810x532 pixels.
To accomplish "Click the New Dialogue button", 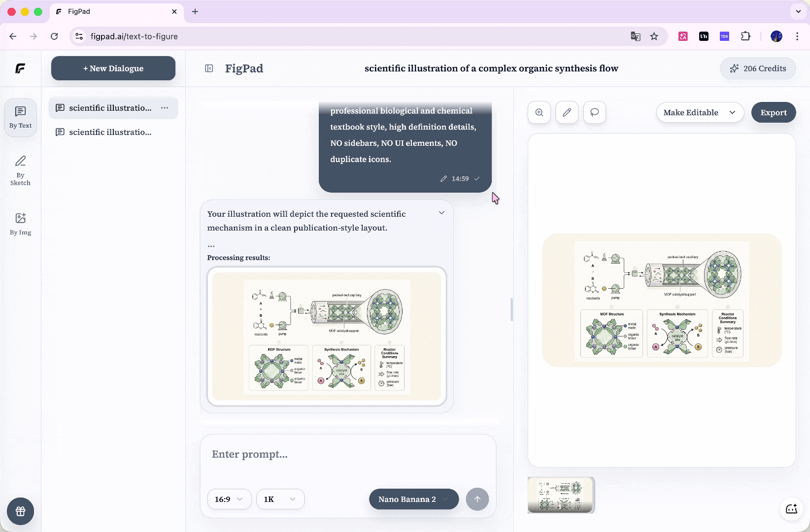I will 113,68.
